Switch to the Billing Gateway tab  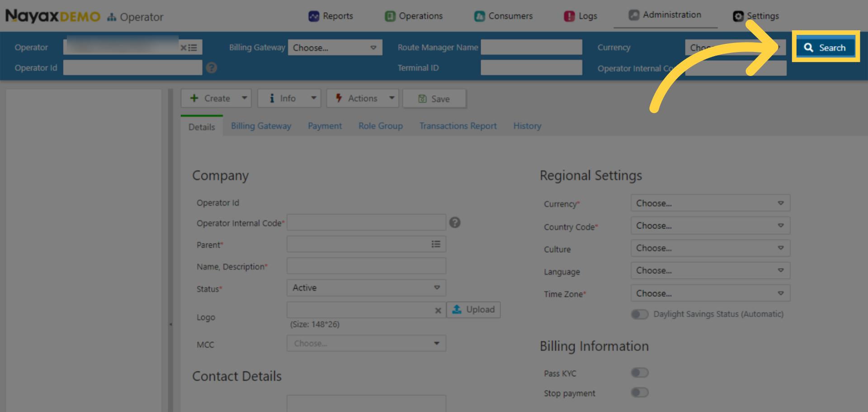tap(261, 126)
